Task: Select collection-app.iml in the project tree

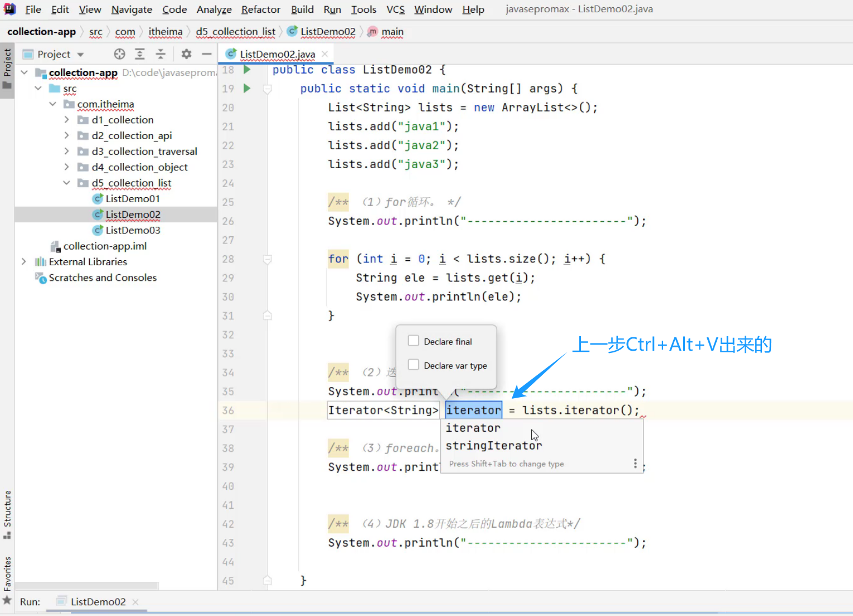Action: pyautogui.click(x=105, y=246)
